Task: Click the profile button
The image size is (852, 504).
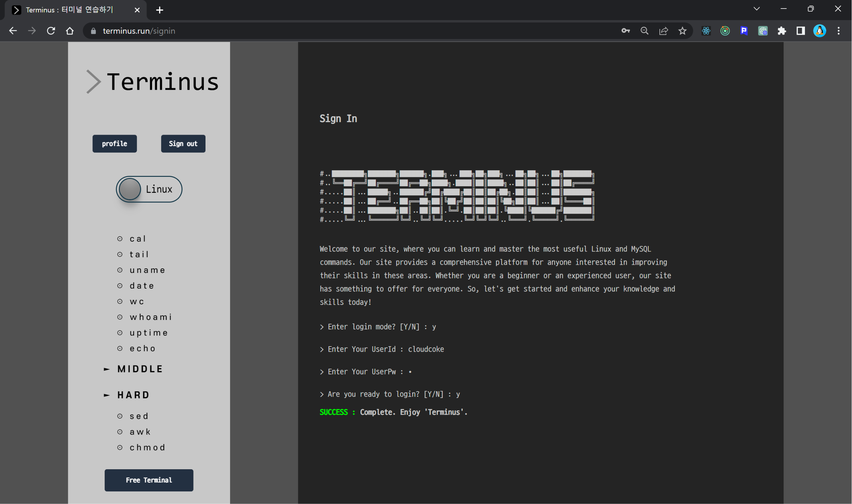Action: [115, 144]
